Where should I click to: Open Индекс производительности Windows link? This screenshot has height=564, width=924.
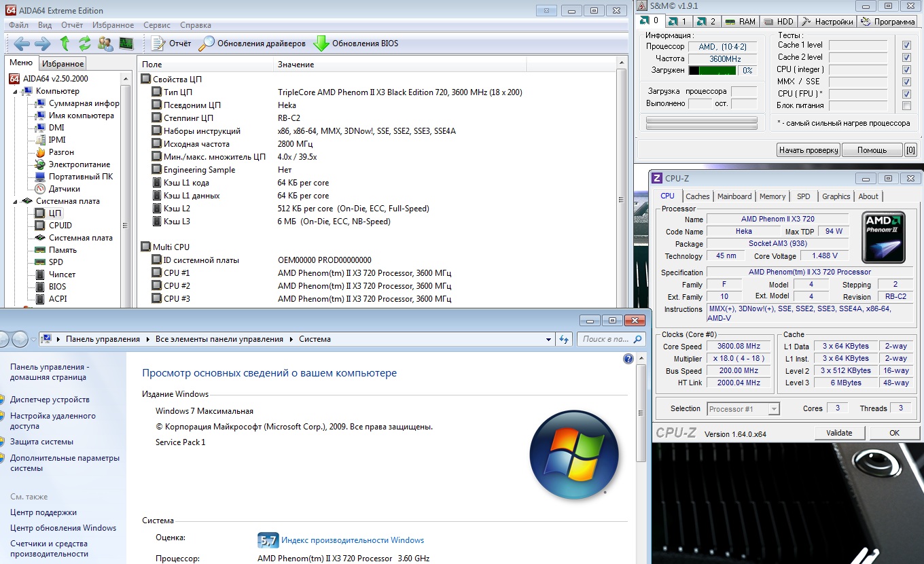point(353,540)
